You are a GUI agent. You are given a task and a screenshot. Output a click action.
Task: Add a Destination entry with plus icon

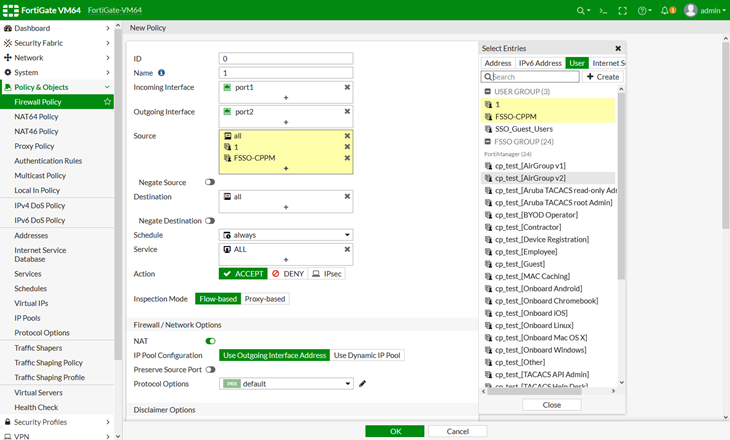tap(286, 207)
